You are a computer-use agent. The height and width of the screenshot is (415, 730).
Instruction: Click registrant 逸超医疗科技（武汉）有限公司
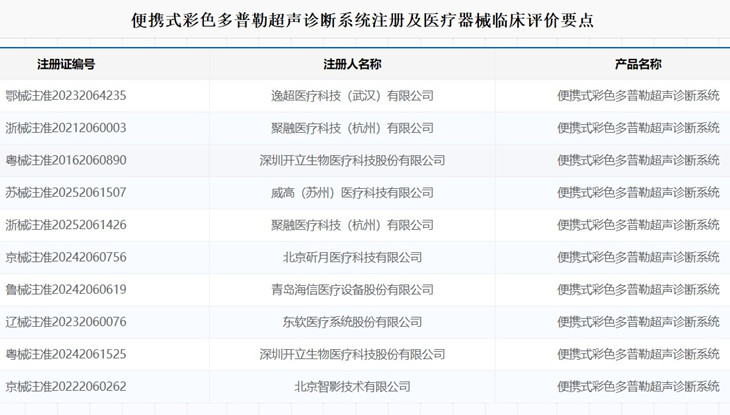click(352, 95)
